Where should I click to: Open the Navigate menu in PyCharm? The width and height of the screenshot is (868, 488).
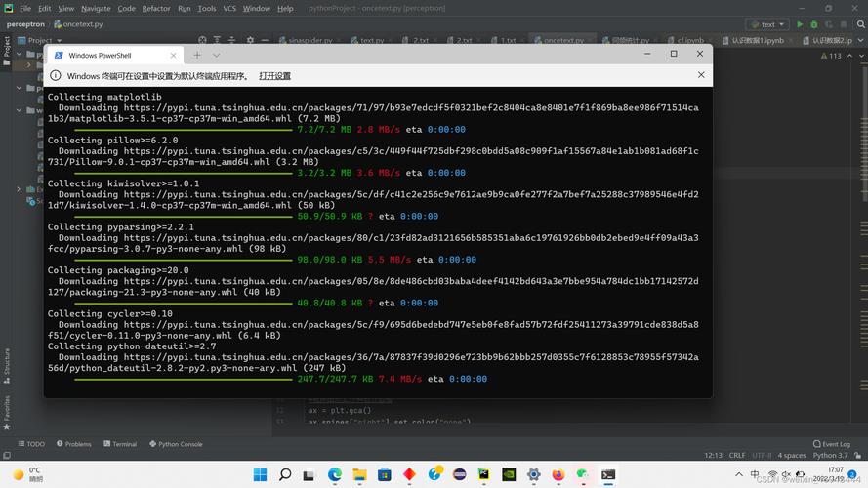[x=96, y=9]
